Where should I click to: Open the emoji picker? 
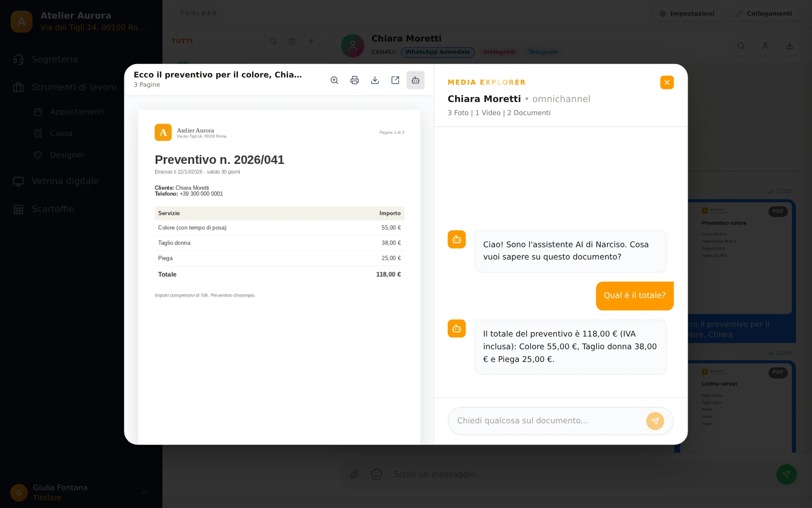click(x=376, y=474)
